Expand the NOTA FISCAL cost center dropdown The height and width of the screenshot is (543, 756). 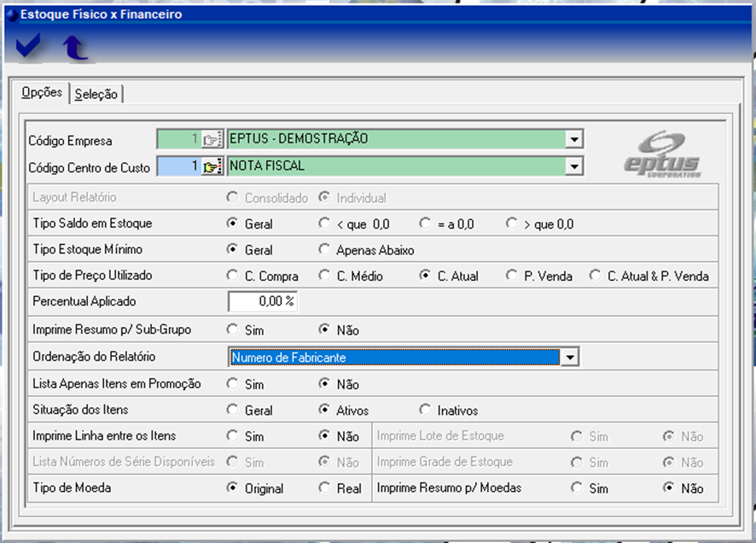[575, 166]
